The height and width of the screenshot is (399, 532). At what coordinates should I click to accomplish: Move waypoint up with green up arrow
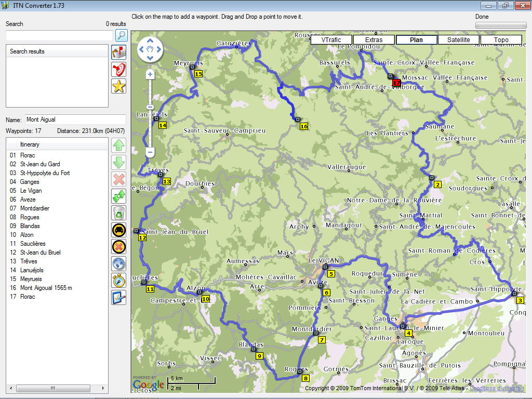coord(119,145)
